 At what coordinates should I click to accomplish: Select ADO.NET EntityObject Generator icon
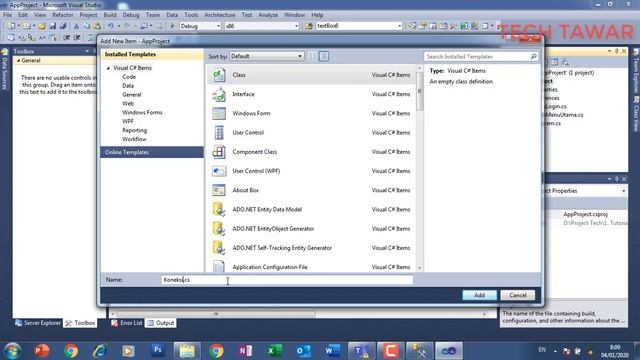[x=219, y=229]
